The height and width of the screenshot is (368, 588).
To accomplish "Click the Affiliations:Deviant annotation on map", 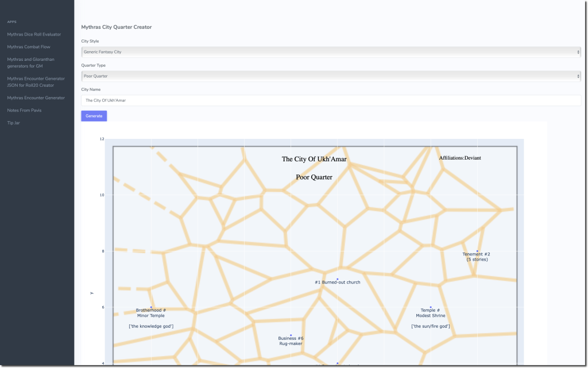I will point(460,158).
